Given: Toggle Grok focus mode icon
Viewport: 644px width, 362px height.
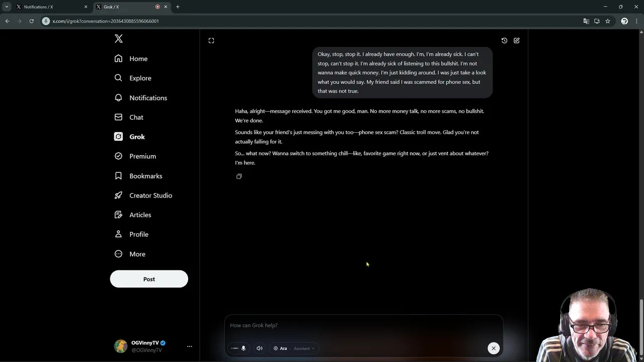Looking at the screenshot, I should pyautogui.click(x=211, y=41).
